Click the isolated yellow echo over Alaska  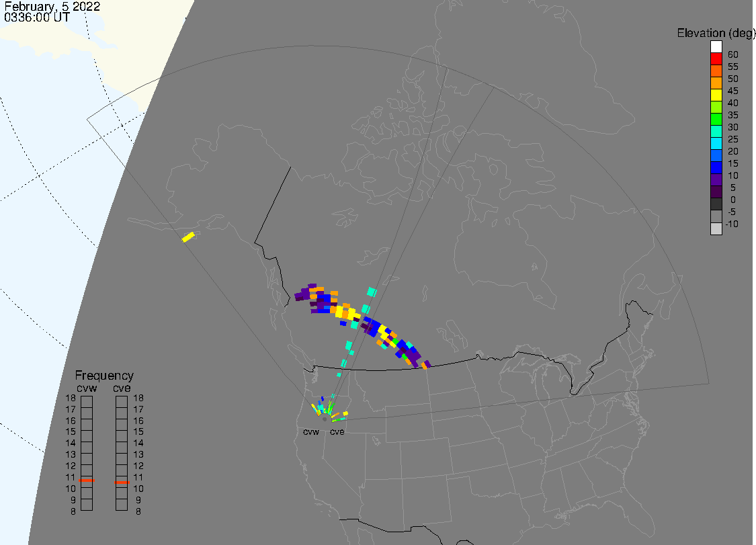tap(188, 237)
